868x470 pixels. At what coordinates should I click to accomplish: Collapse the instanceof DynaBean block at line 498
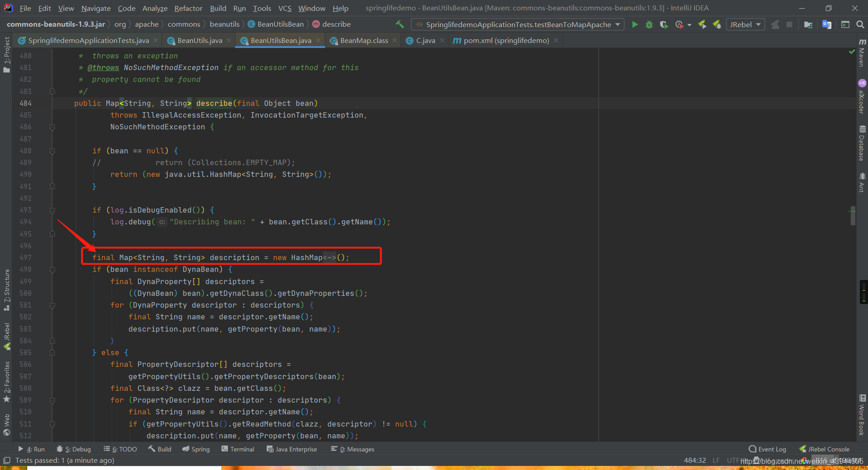[x=52, y=270]
